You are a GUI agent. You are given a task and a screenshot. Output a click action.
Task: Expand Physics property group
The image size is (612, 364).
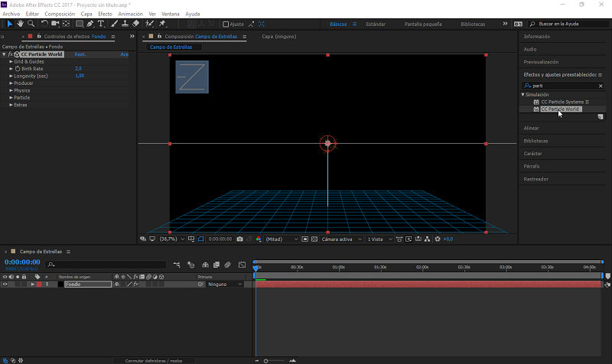(x=11, y=90)
